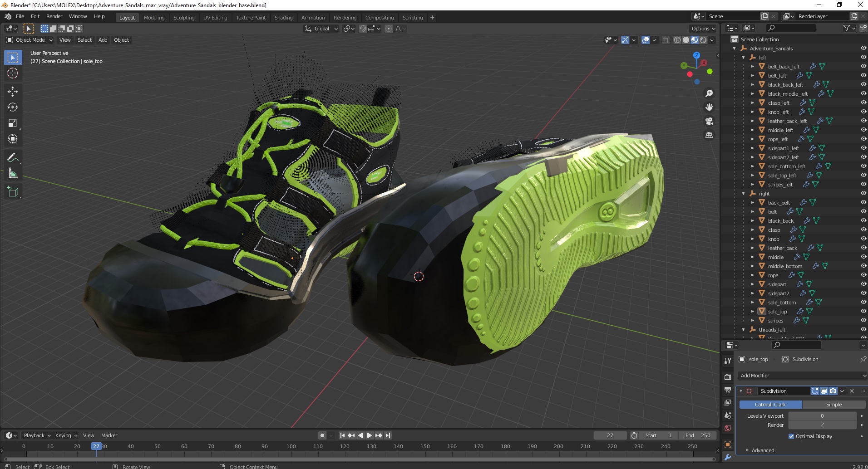Adjust the Render levels value field
This screenshot has height=469, width=868.
click(822, 425)
